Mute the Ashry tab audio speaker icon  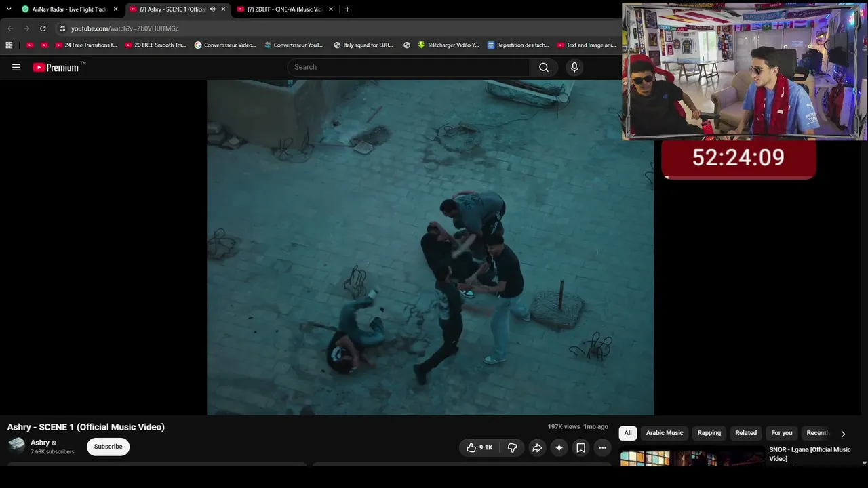212,9
